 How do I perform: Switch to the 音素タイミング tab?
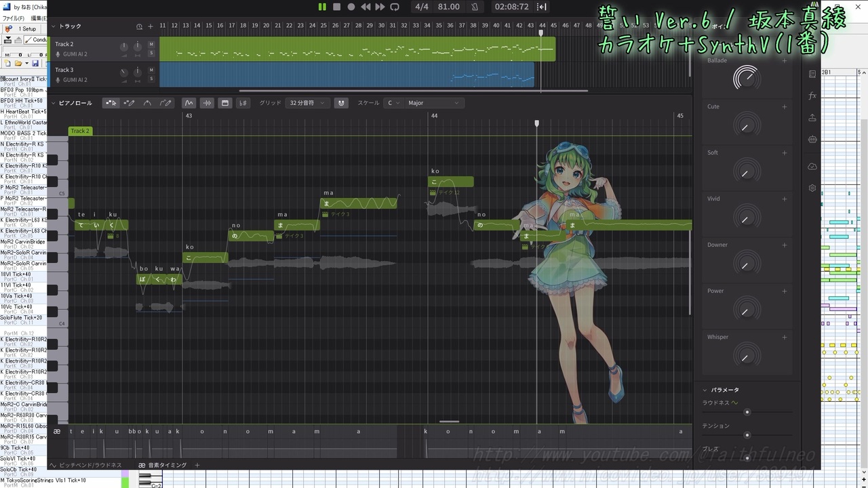[x=164, y=465]
